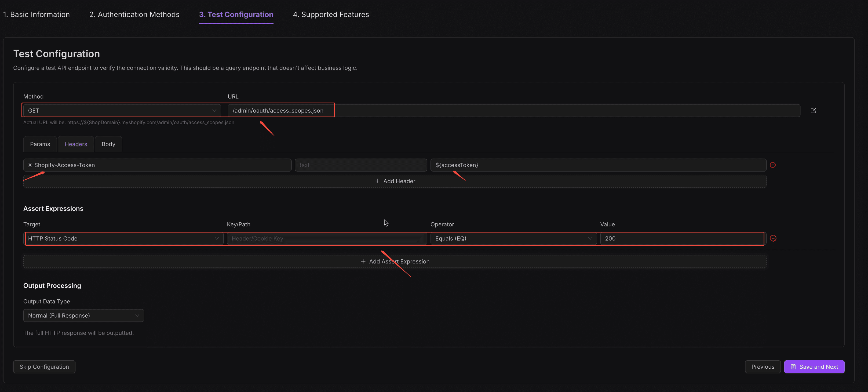This screenshot has height=392, width=868.
Task: Click the 'Actual URL will be' hint text
Action: pyautogui.click(x=128, y=122)
